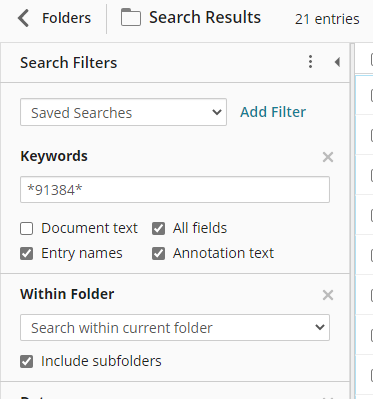Screen dimensions: 373x399
Task: Click the Search Results folder icon
Action: (131, 17)
